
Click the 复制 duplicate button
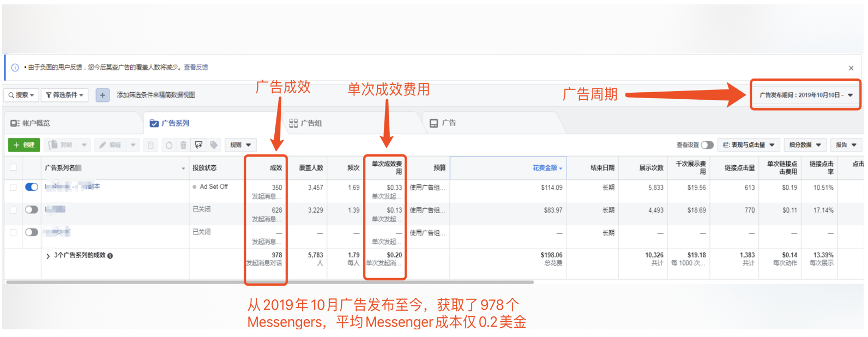click(x=62, y=145)
